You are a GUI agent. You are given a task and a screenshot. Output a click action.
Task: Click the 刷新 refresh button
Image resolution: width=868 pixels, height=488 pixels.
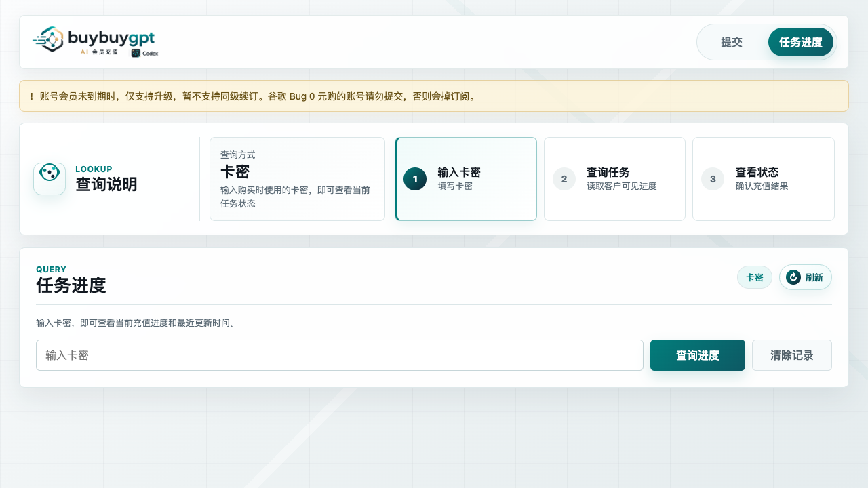click(806, 277)
